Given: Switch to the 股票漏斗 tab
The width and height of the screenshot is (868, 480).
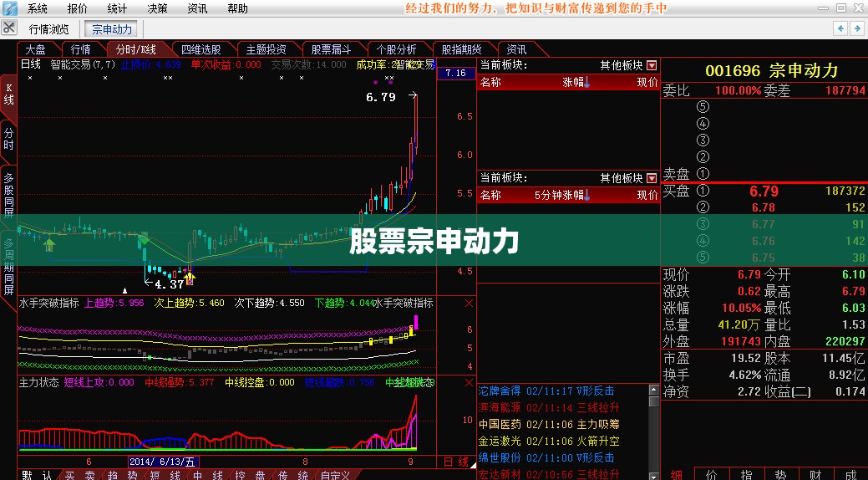Looking at the screenshot, I should coord(331,49).
